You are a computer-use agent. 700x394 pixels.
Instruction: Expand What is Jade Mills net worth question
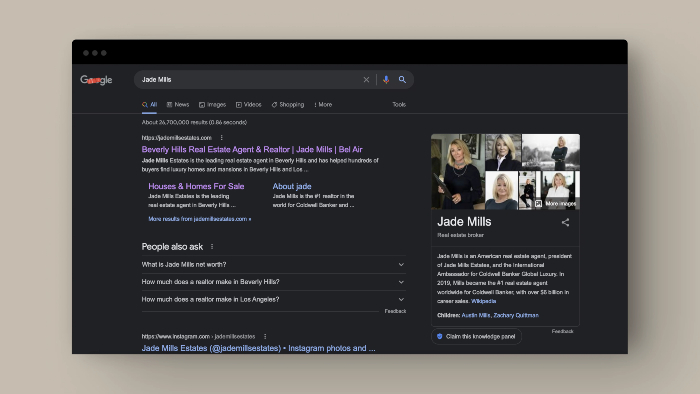[273, 265]
